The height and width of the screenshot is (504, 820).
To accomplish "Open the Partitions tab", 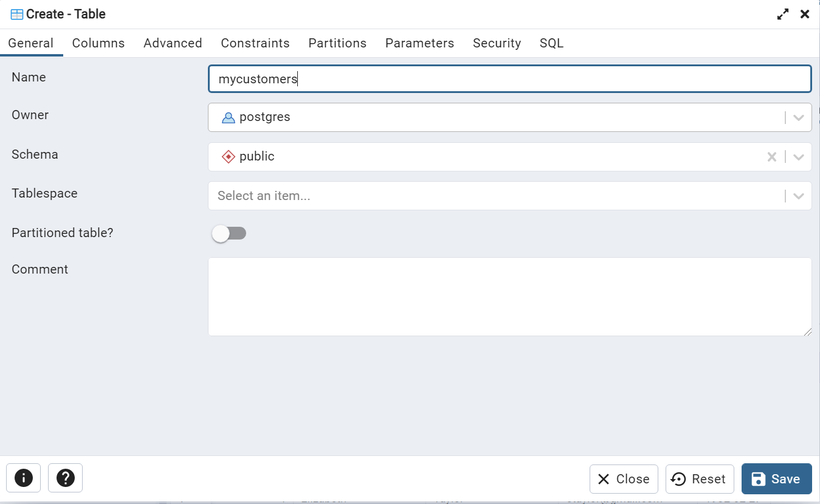I will click(337, 43).
